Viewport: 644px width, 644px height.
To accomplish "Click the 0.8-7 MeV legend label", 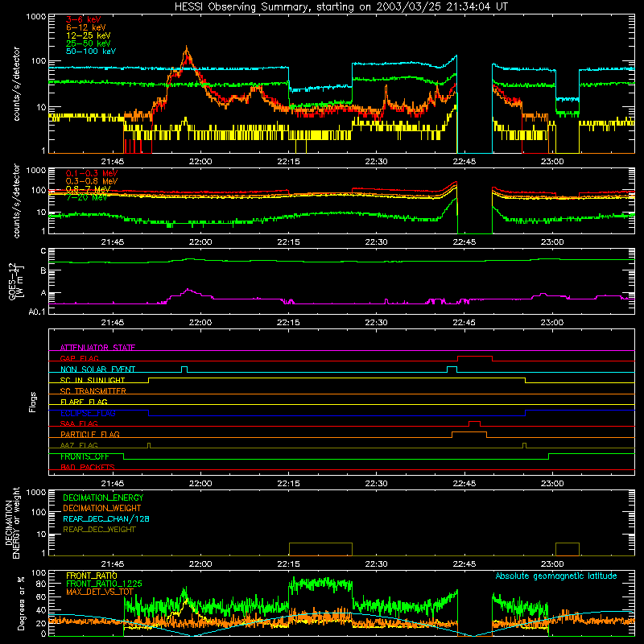I will click(x=88, y=189).
